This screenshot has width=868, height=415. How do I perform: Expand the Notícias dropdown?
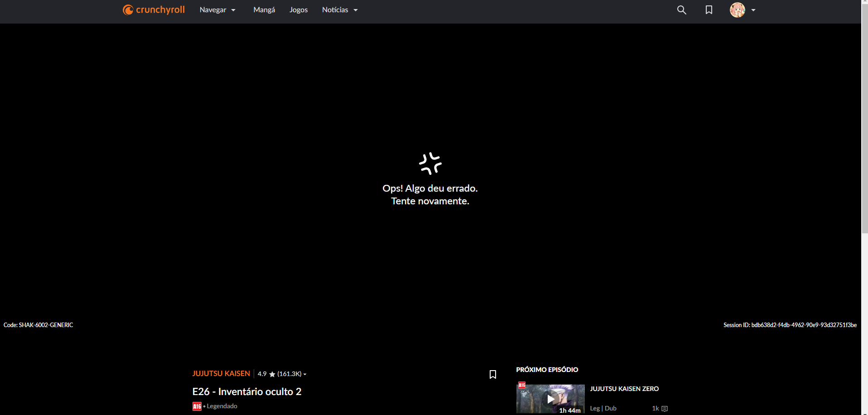tap(340, 10)
